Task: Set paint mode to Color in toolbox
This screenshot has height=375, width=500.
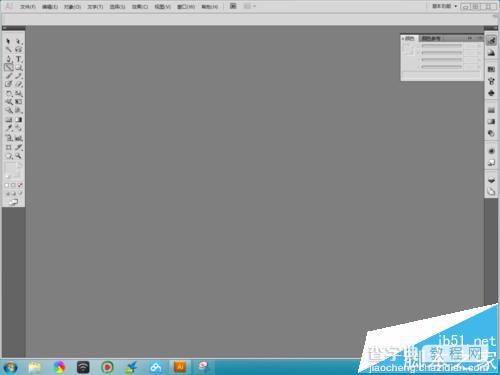Action: click(x=7, y=185)
